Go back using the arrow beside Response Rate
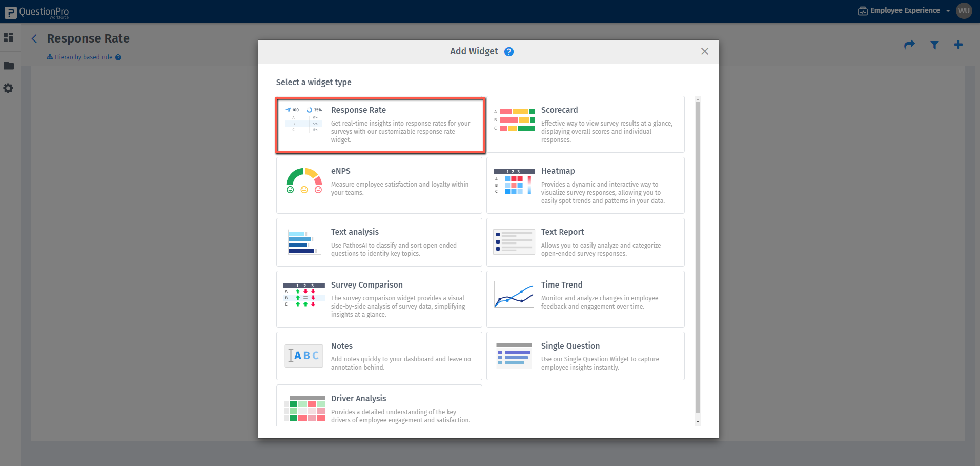 [34, 38]
